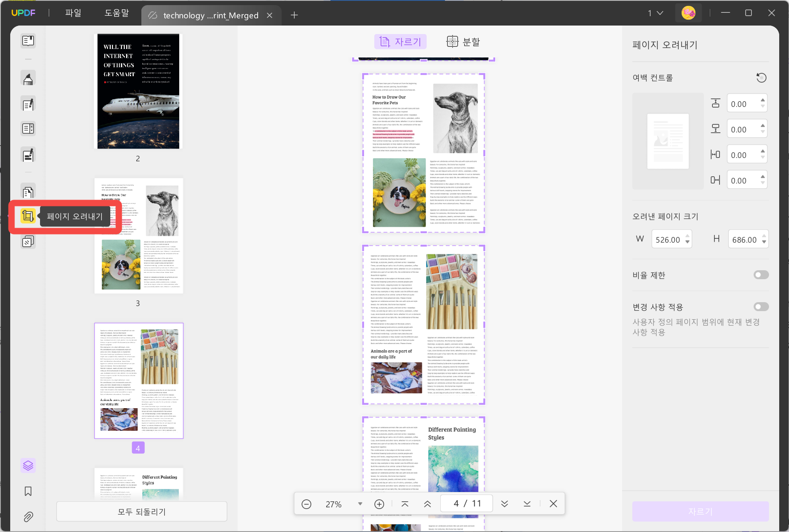Decrease the left margin value stepper
Image resolution: width=789 pixels, height=532 pixels.
point(763,157)
